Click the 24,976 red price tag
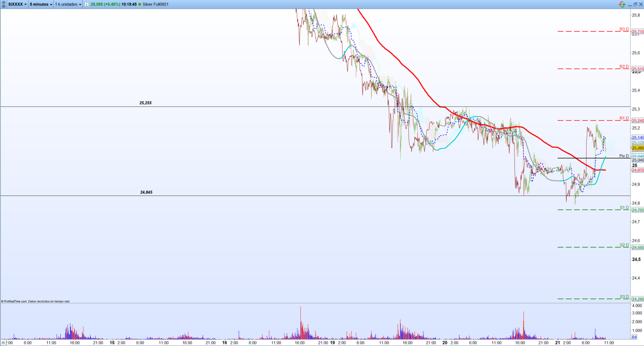Viewport: 644px width, 346px height. coord(638,170)
